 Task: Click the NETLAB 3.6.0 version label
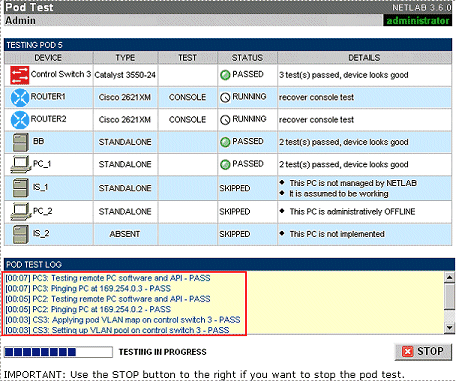(x=422, y=8)
